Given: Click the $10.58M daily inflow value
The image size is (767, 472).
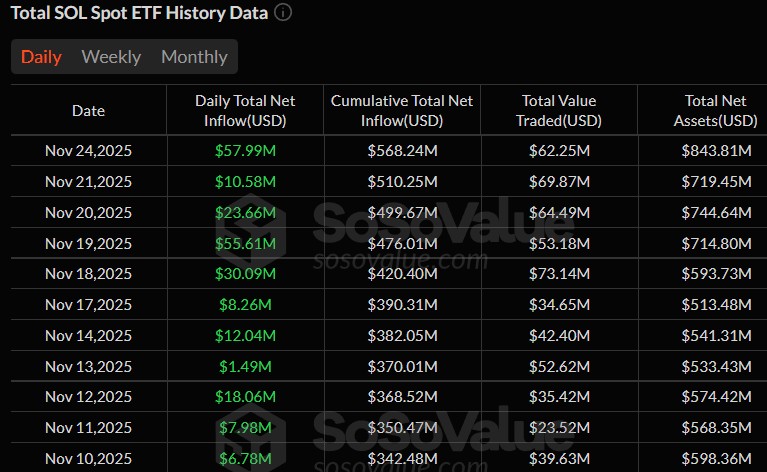Looking at the screenshot, I should (x=245, y=182).
